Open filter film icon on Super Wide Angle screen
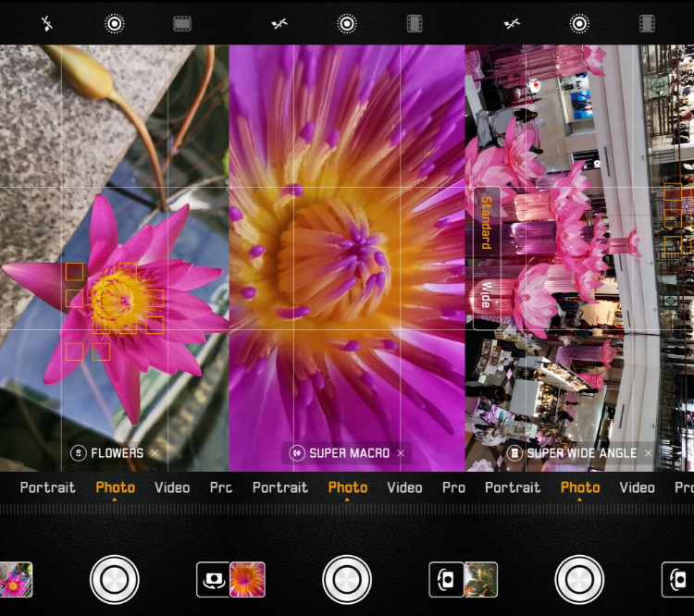The width and height of the screenshot is (694, 616). click(647, 23)
